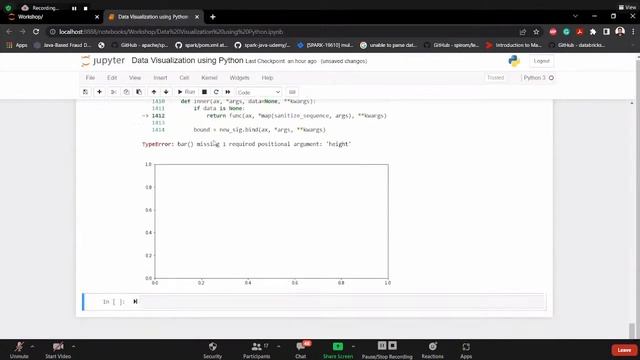Run the current cell

pos(187,92)
